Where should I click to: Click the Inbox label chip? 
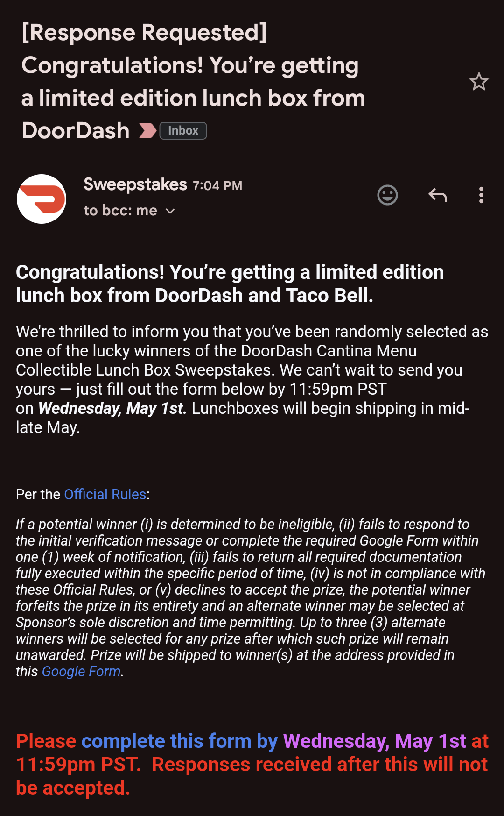point(183,131)
